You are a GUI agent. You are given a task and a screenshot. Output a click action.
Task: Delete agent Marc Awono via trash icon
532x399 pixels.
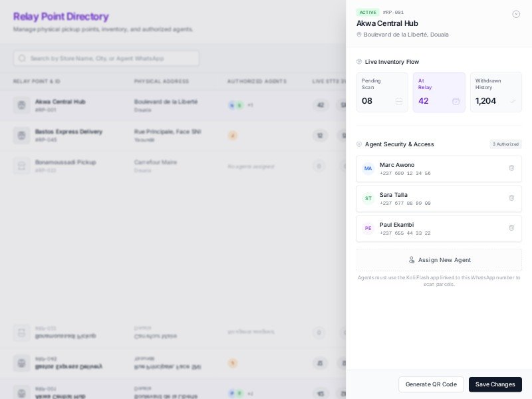[511, 168]
